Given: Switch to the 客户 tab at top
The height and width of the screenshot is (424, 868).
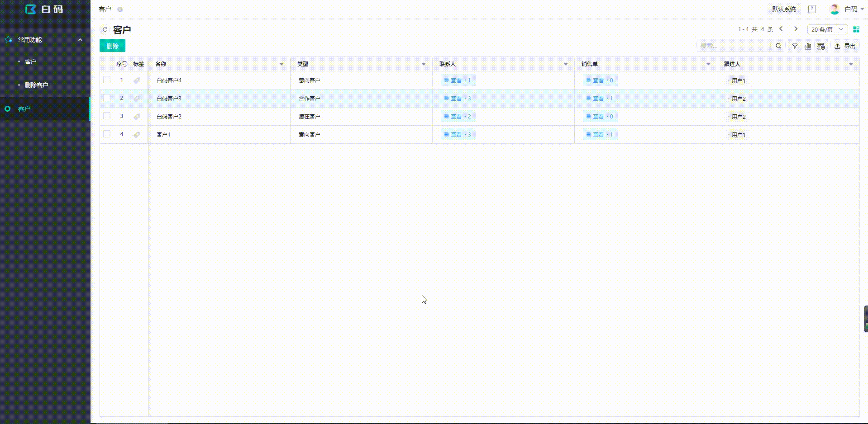Looking at the screenshot, I should (105, 9).
